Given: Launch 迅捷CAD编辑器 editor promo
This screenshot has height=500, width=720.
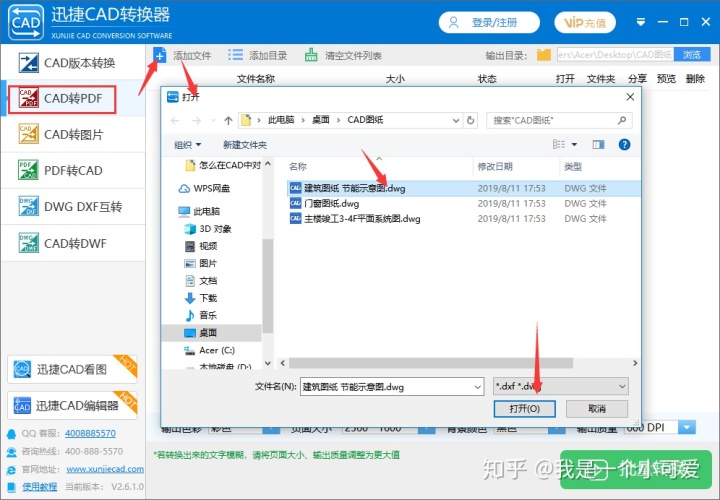Looking at the screenshot, I should click(72, 405).
